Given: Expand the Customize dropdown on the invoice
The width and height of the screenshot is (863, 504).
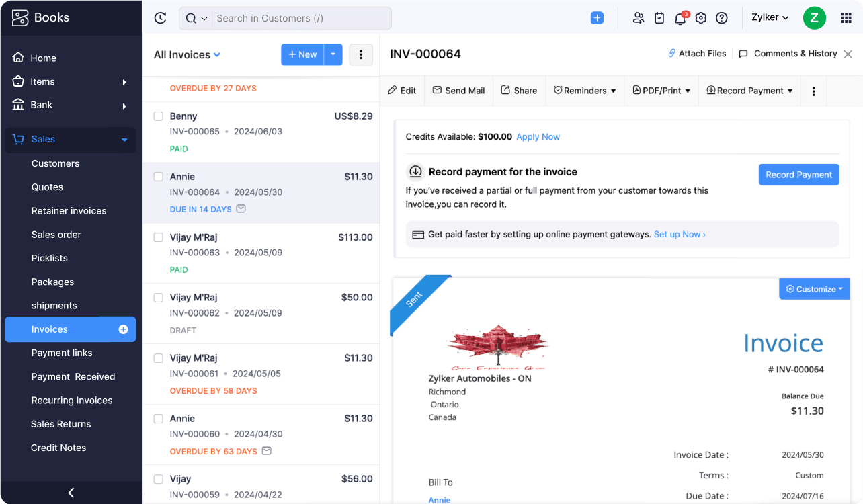Looking at the screenshot, I should point(815,289).
